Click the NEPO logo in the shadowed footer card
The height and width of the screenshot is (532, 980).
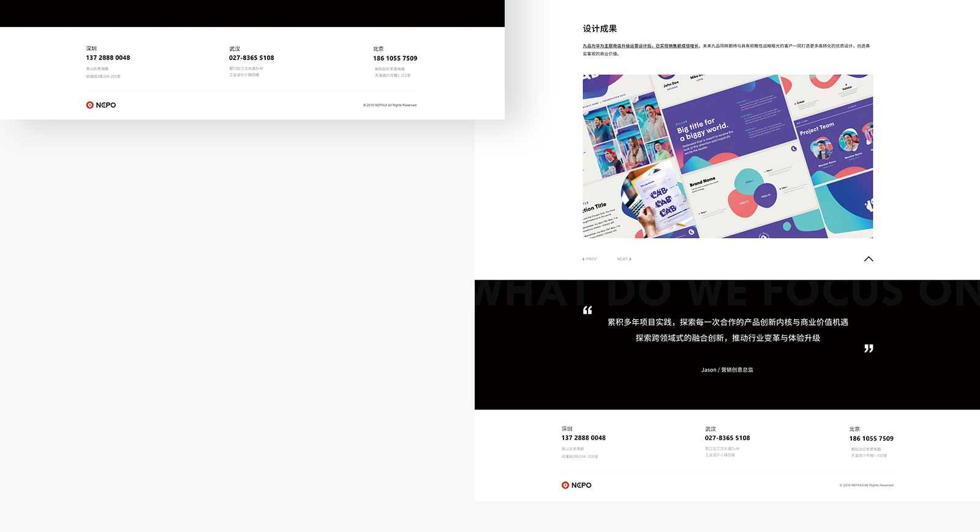[x=101, y=105]
